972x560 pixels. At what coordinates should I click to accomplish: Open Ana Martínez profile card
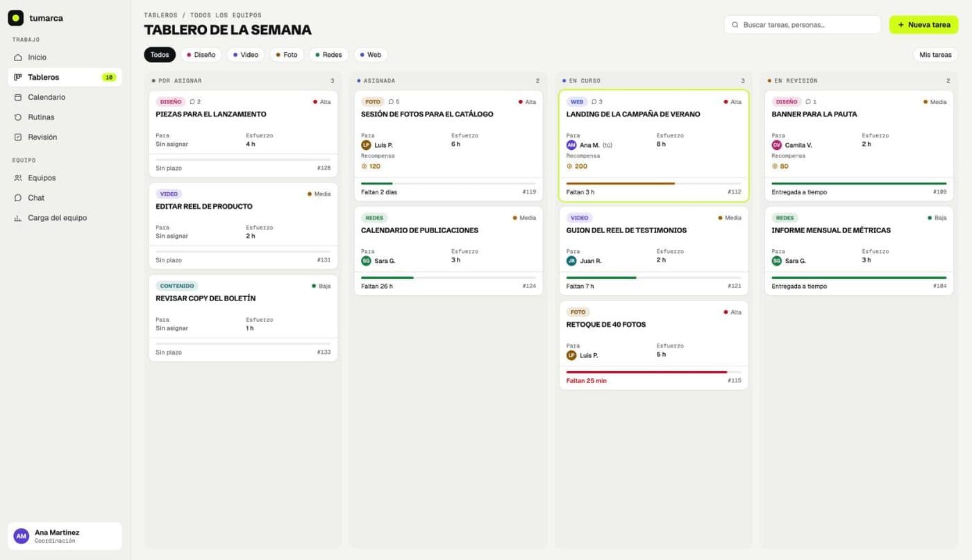tap(65, 536)
